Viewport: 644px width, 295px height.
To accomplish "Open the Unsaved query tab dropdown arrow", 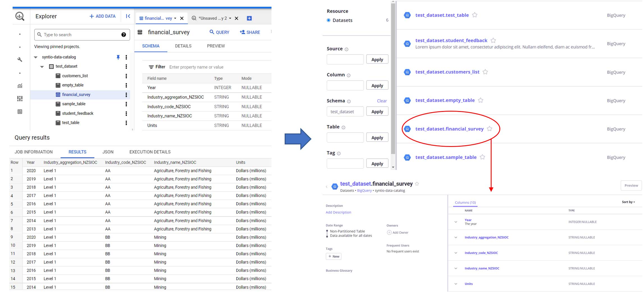I will pyautogui.click(x=230, y=19).
